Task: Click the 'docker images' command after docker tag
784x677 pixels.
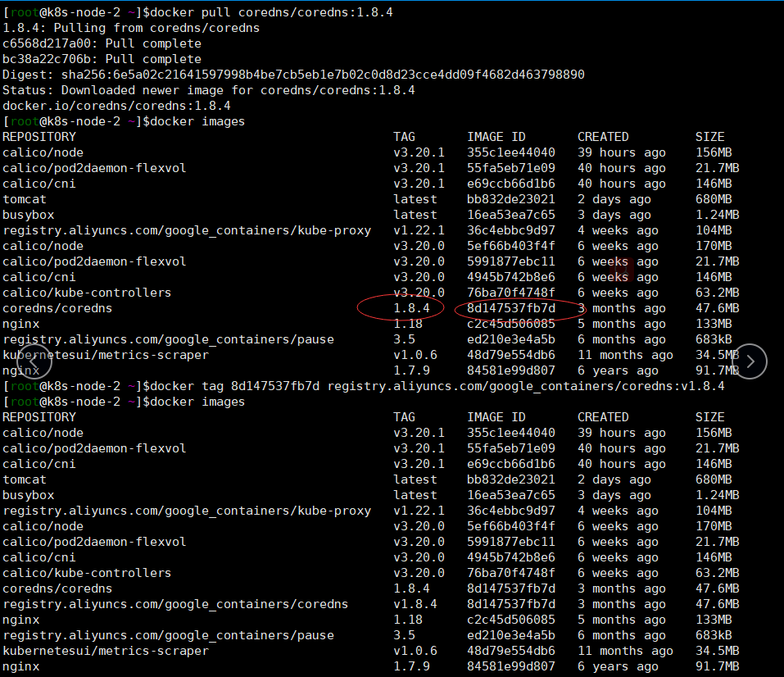Action: pyautogui.click(x=197, y=402)
